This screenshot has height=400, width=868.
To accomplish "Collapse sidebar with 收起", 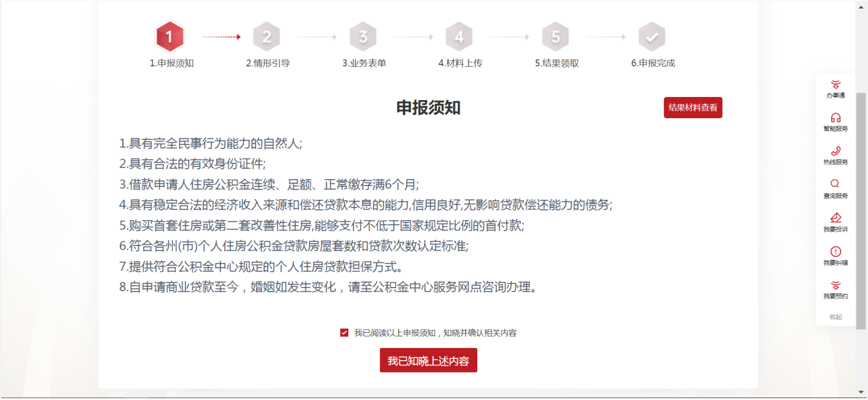I will pyautogui.click(x=835, y=317).
